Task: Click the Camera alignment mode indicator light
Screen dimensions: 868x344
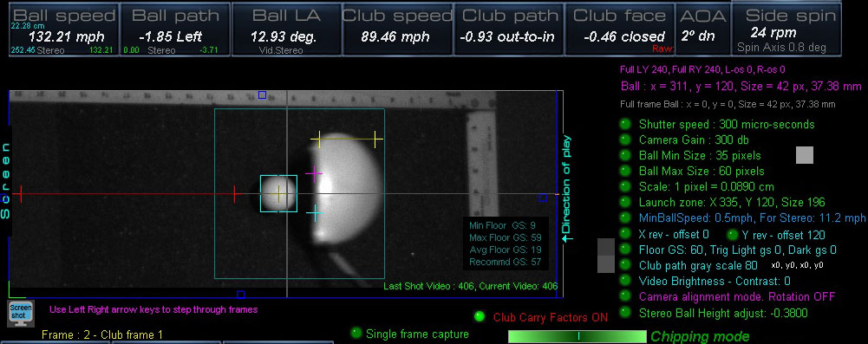Action: tap(625, 295)
